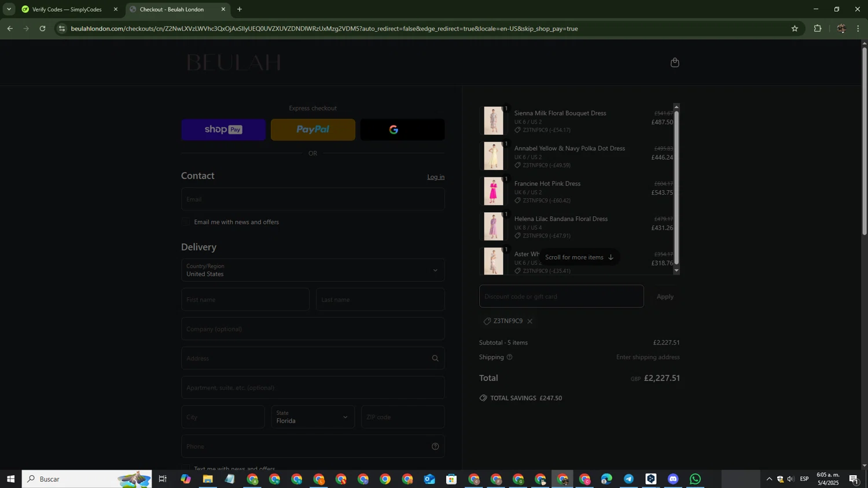Open Sienna Milk Floral Bouquet Dress thumbnail
Image resolution: width=868 pixels, height=488 pixels.
pyautogui.click(x=494, y=121)
